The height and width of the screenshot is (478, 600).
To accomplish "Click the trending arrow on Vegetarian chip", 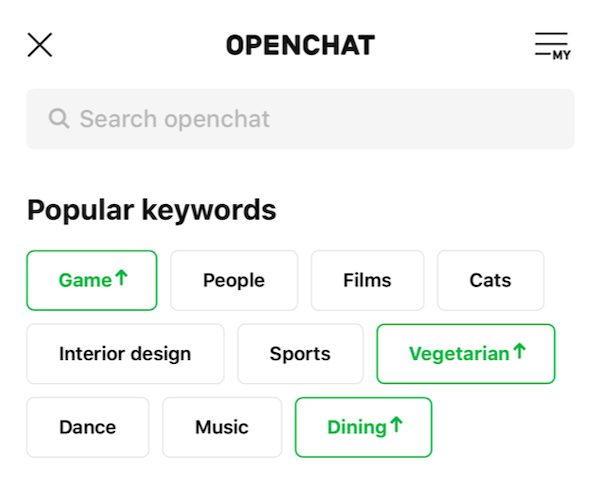I will [518, 351].
